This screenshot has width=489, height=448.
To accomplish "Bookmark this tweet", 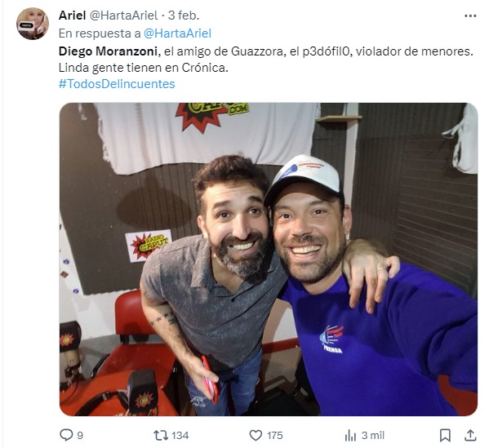I will 445,435.
